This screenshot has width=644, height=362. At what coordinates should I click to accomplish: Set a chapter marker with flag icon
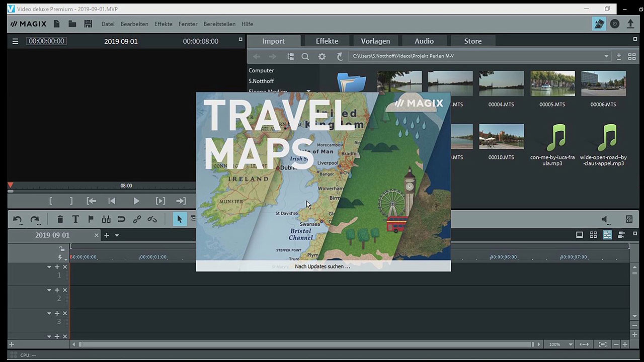click(91, 219)
